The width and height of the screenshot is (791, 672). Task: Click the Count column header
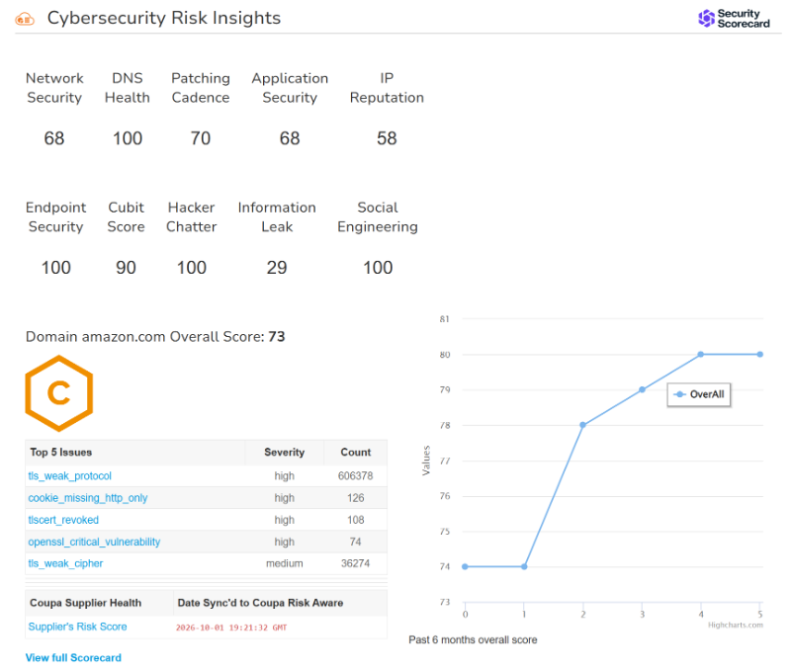pyautogui.click(x=356, y=453)
